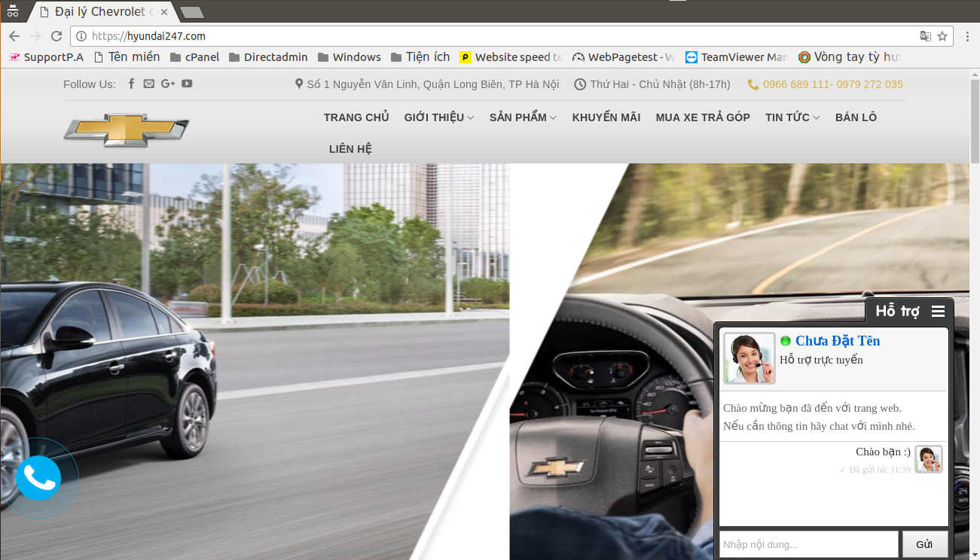Click the Chevrolet bowtie logo
The height and width of the screenshot is (560, 980).
pos(127,130)
